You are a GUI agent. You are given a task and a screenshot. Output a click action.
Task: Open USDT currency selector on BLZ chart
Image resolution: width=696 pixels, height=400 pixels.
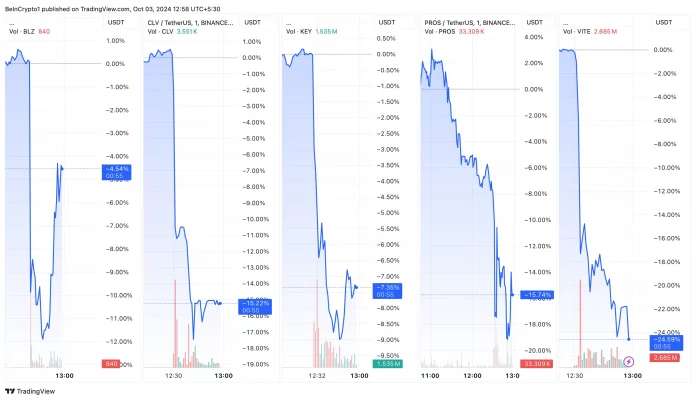click(x=115, y=21)
